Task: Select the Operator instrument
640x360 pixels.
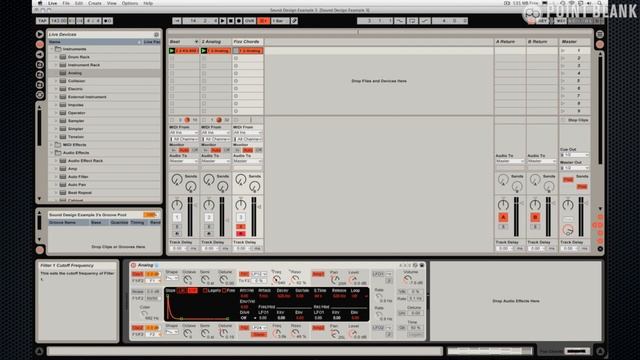Action: [x=76, y=113]
